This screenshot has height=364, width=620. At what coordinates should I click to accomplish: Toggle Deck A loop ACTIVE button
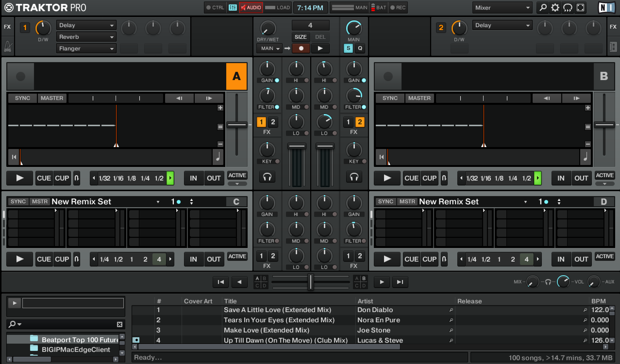click(237, 175)
